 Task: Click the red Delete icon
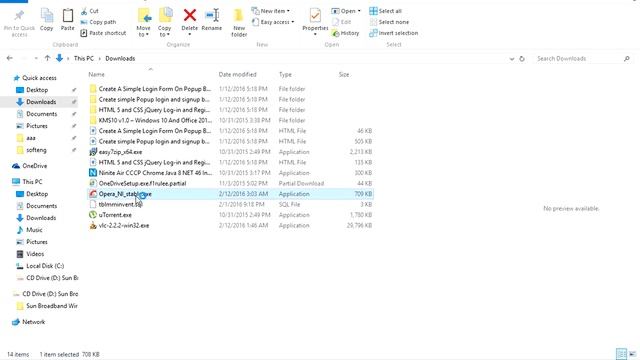(189, 16)
